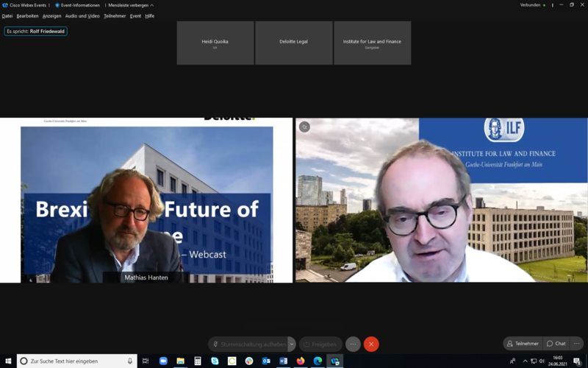Click the taskbar clock showing 24.06.2021
The width and height of the screenshot is (588, 368).
(x=558, y=361)
